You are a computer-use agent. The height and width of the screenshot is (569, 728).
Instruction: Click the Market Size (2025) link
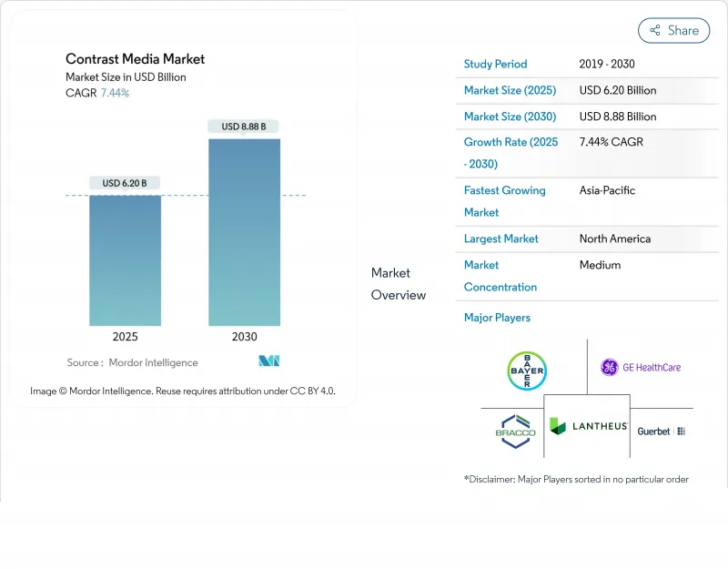tap(511, 90)
